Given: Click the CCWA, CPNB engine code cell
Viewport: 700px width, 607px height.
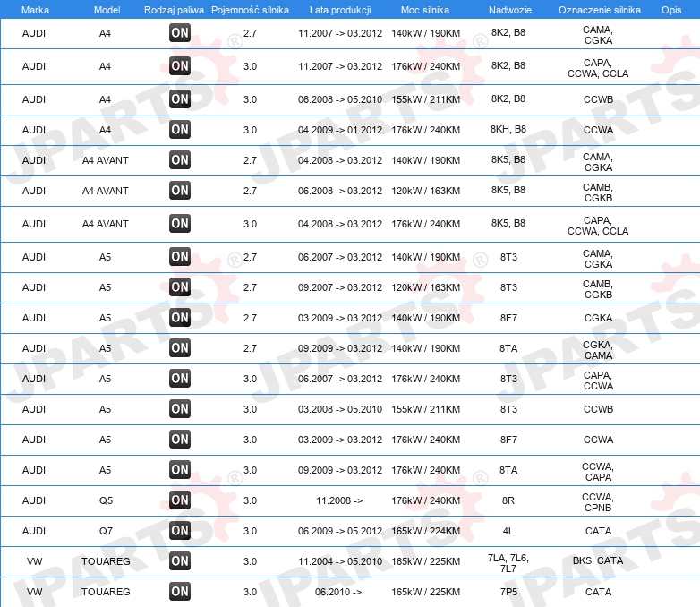Looking at the screenshot, I should pyautogui.click(x=598, y=502).
